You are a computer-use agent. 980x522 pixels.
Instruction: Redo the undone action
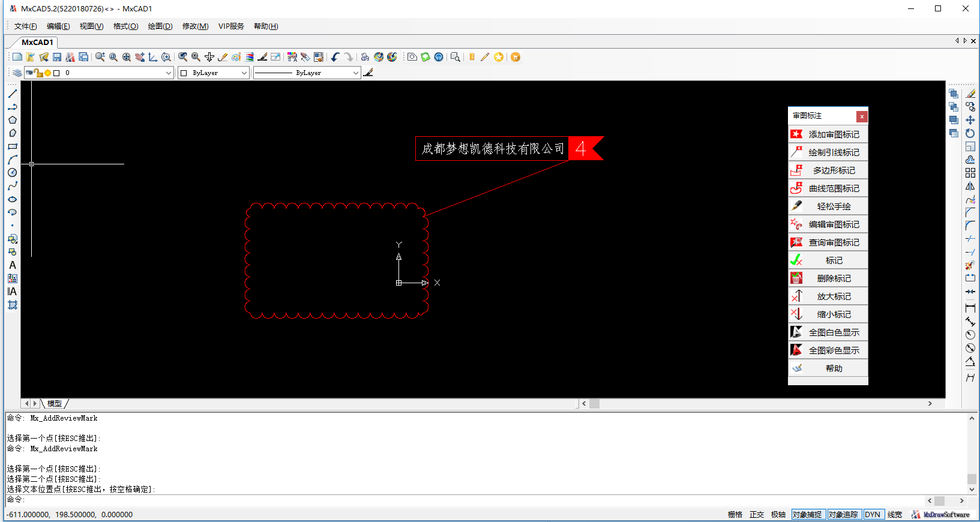click(348, 57)
